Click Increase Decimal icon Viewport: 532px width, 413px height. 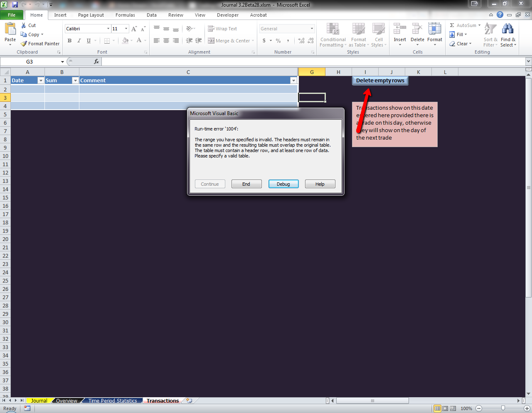(301, 41)
